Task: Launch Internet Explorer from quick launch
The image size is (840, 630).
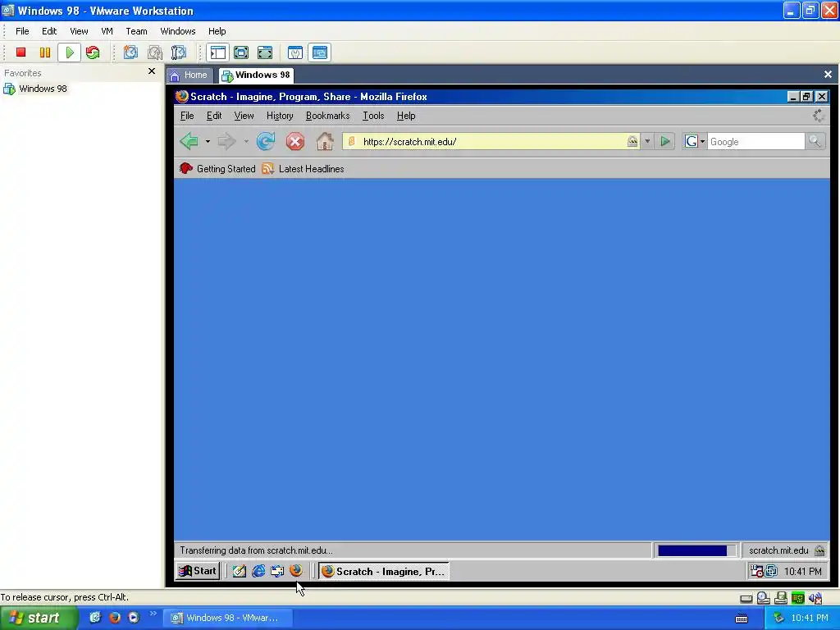Action: [x=258, y=571]
